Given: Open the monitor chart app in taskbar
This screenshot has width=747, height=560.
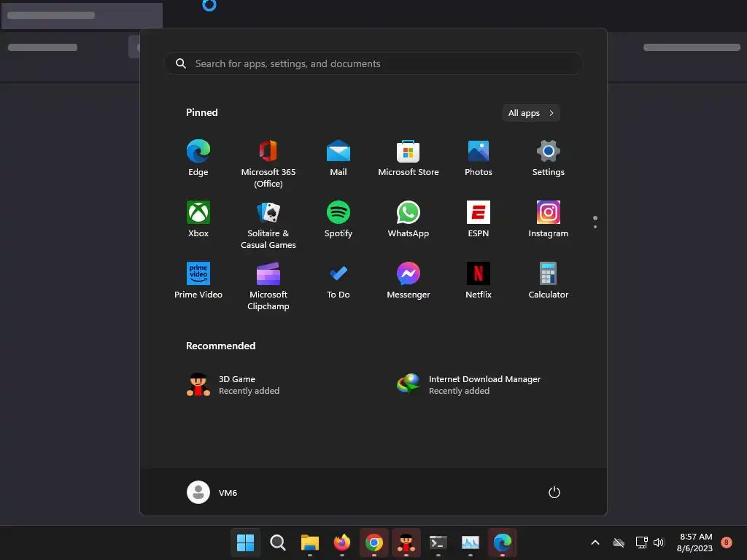Looking at the screenshot, I should click(x=471, y=542).
